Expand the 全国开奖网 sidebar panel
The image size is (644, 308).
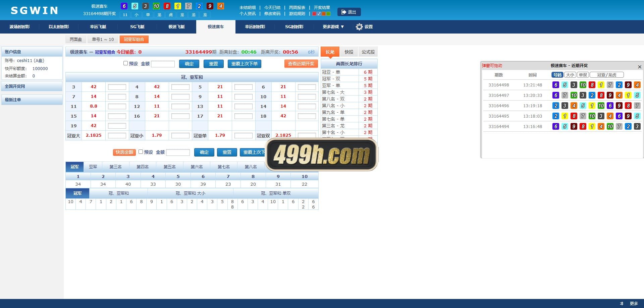[x=32, y=86]
